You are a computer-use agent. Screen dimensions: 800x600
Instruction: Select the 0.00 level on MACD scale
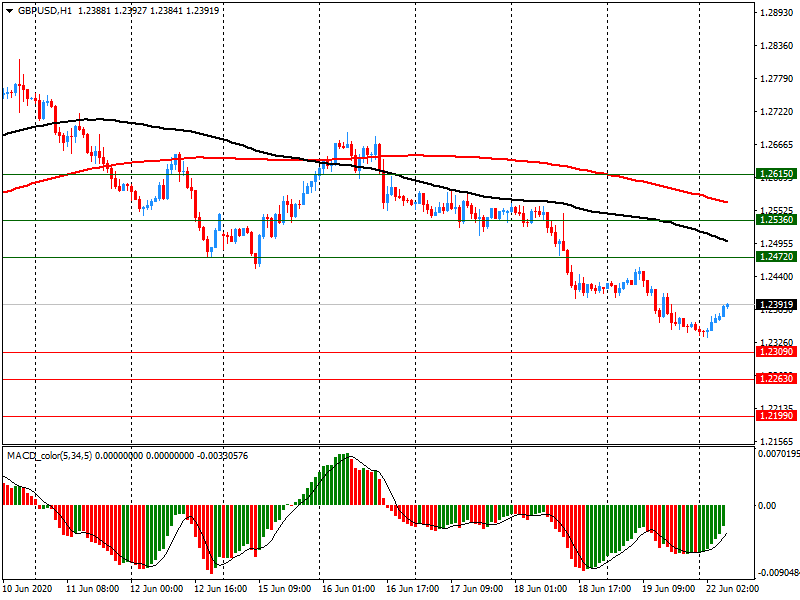click(x=767, y=506)
